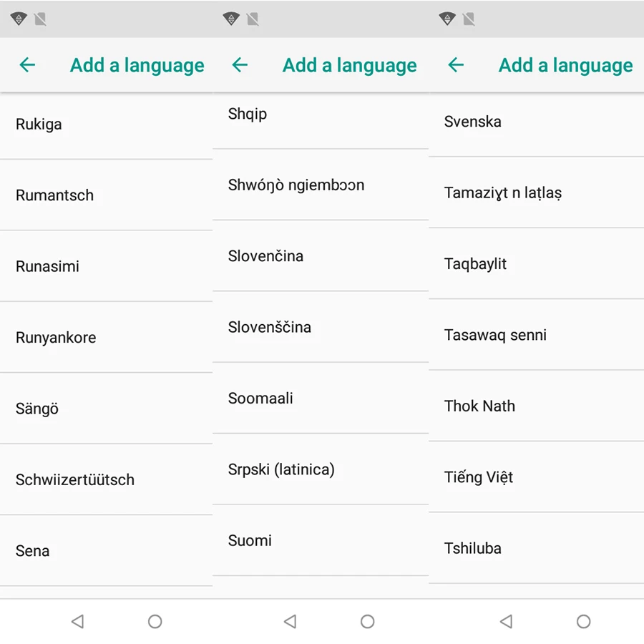
Task: Tap back arrow on the Shqip list screen
Action: click(240, 65)
